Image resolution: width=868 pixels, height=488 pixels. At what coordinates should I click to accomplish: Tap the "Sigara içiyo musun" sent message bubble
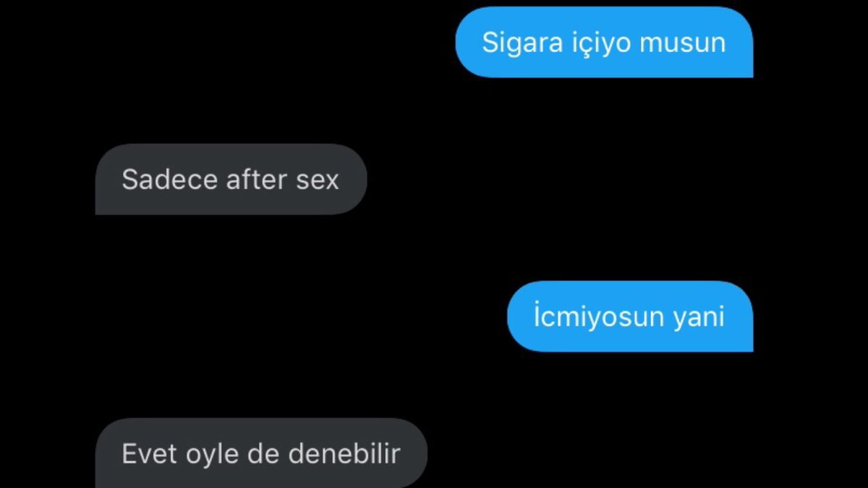[604, 42]
